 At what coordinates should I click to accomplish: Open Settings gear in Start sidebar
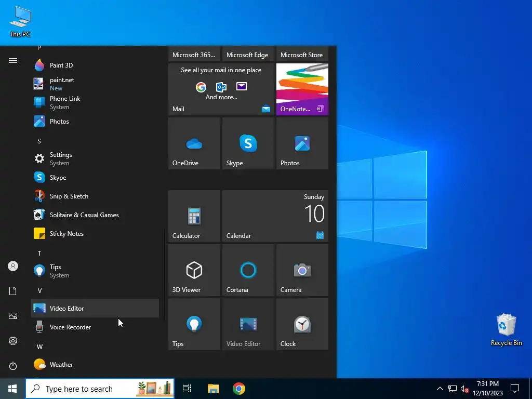13,341
